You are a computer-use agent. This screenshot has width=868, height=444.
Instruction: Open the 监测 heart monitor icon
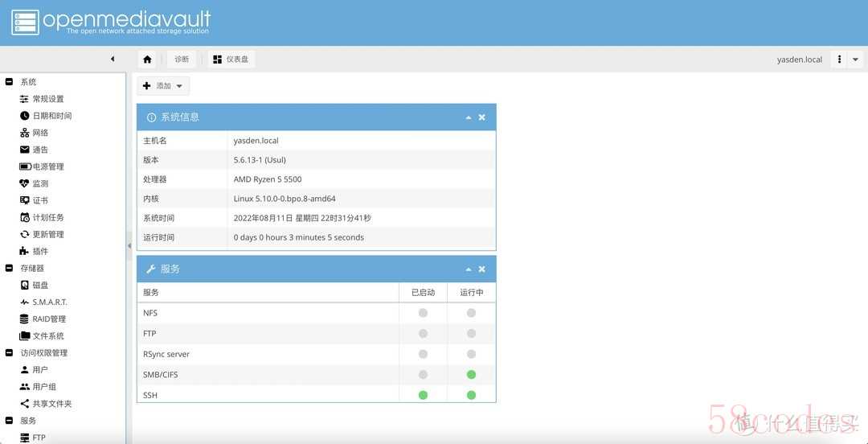pyautogui.click(x=24, y=183)
